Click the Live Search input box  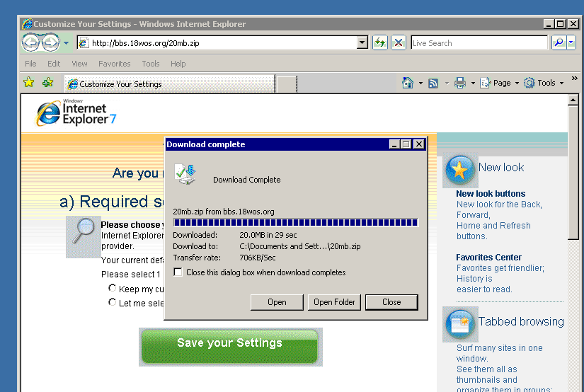tap(479, 43)
